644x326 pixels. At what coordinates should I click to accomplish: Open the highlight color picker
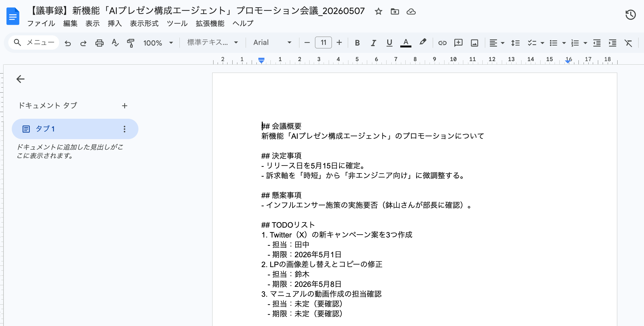[x=423, y=42]
